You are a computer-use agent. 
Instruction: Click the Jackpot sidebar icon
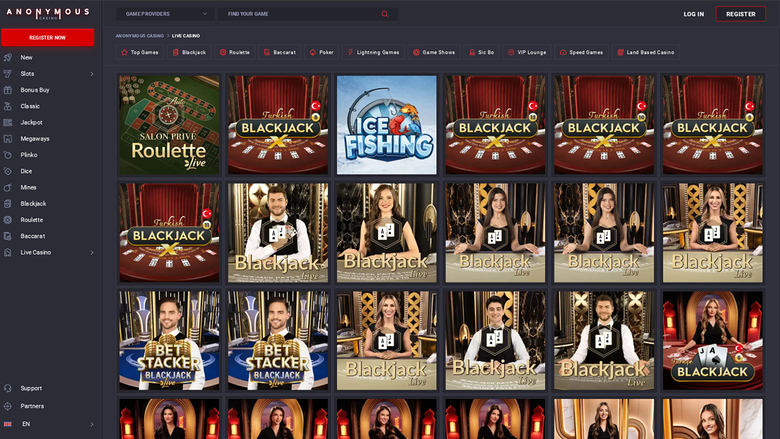7,122
